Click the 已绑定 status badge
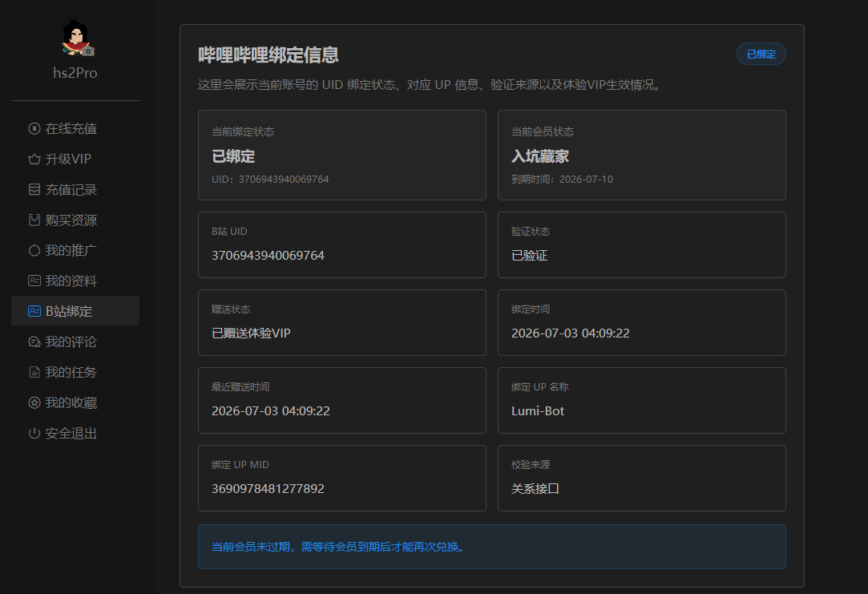Viewport: 868px width, 594px height. 761,54
